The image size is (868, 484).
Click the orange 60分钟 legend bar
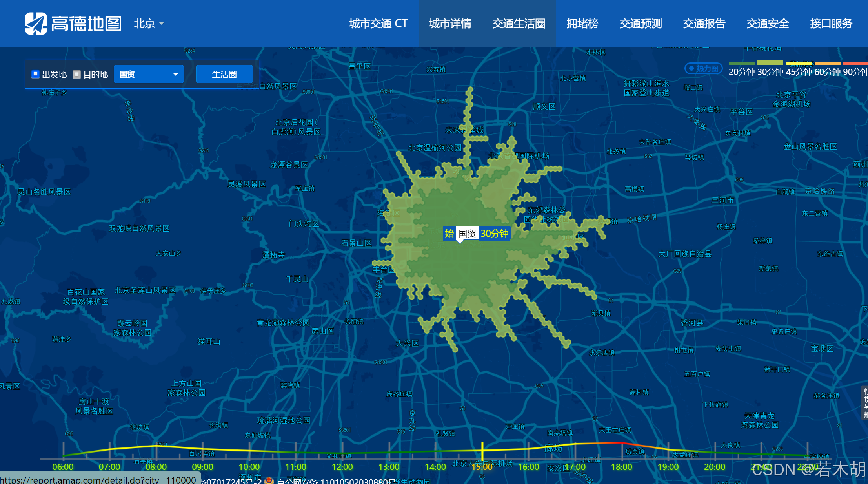point(827,63)
